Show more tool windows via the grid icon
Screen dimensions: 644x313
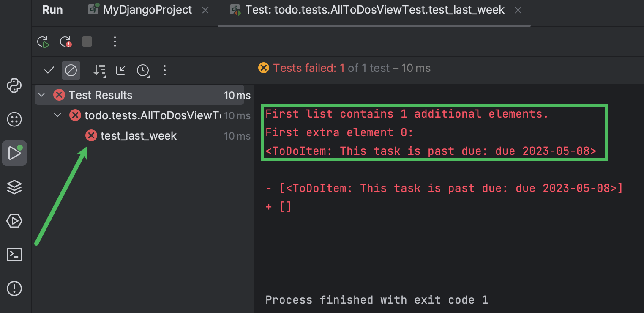coord(14,119)
